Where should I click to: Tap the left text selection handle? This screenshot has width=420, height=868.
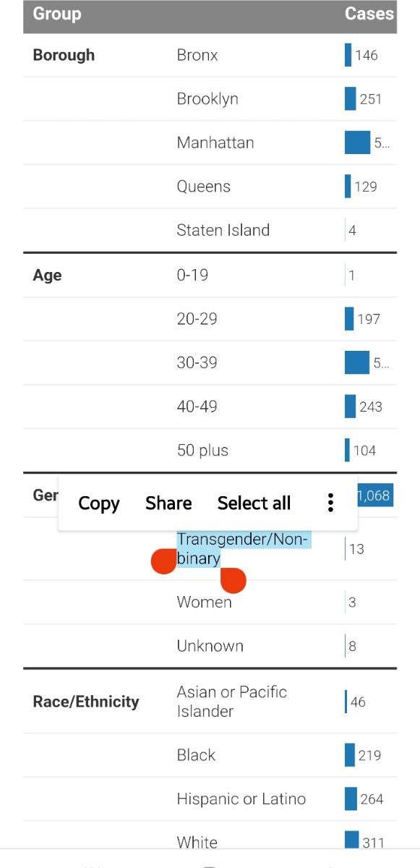(x=163, y=561)
